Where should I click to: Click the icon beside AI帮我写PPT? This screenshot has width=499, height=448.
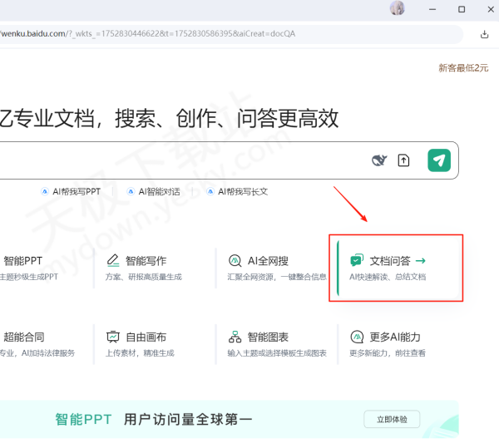point(45,191)
